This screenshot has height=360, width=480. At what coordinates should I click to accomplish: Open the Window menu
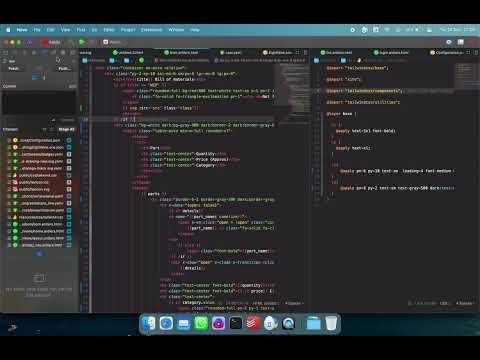[176, 30]
